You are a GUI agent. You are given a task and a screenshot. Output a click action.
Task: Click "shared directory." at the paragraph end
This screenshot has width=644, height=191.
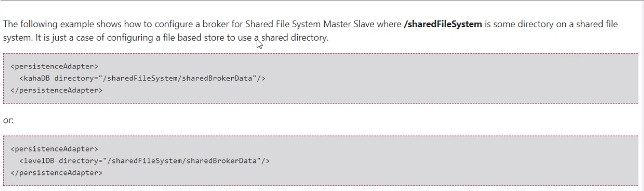295,38
